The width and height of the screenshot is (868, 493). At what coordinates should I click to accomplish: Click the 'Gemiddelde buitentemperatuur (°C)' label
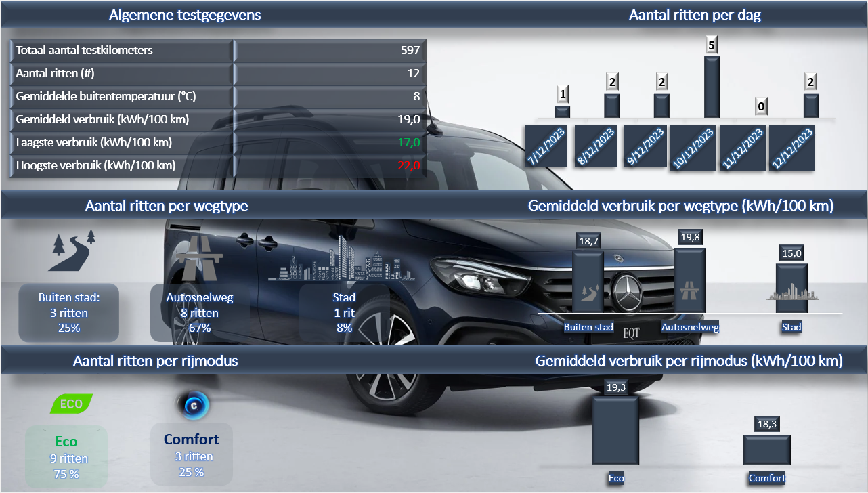click(x=106, y=96)
